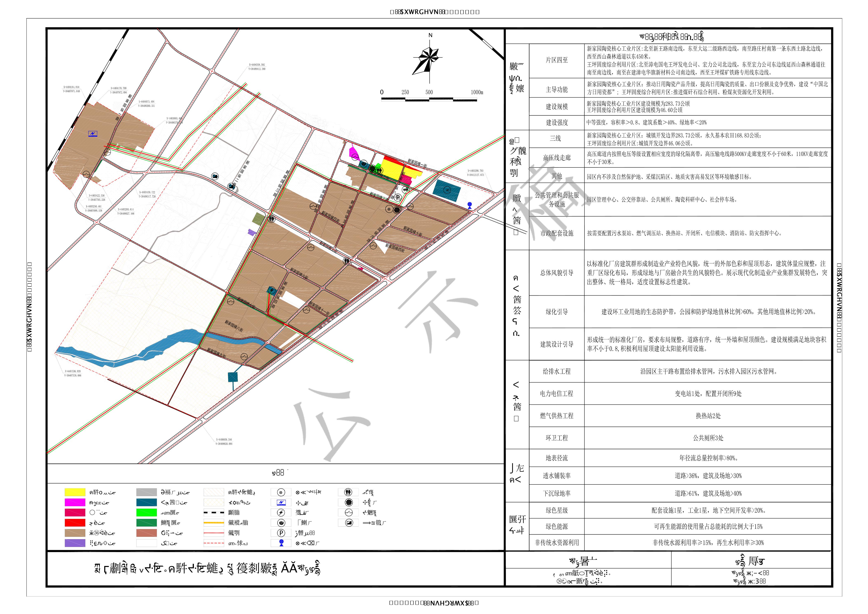
Task: Click the 绿色能源 table cell
Action: click(x=556, y=526)
